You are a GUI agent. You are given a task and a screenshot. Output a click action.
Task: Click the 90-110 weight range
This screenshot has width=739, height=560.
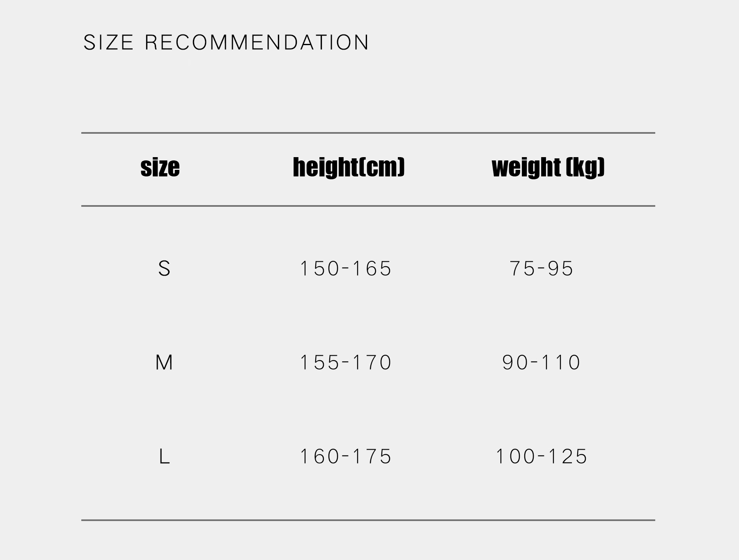tap(541, 363)
